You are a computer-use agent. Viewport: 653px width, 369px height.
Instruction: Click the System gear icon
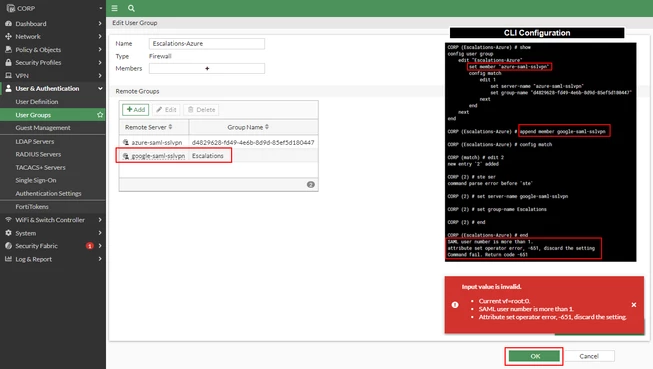click(x=8, y=233)
